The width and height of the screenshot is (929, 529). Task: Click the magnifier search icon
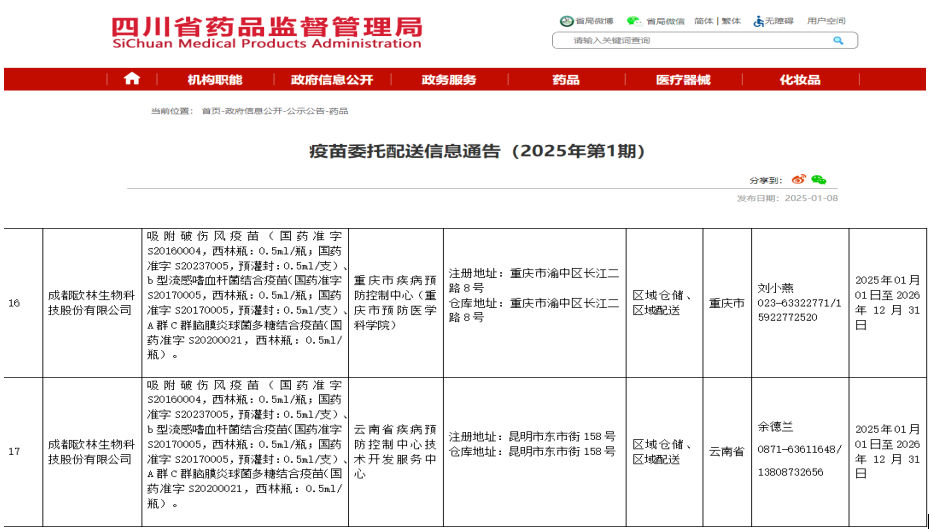click(x=838, y=41)
